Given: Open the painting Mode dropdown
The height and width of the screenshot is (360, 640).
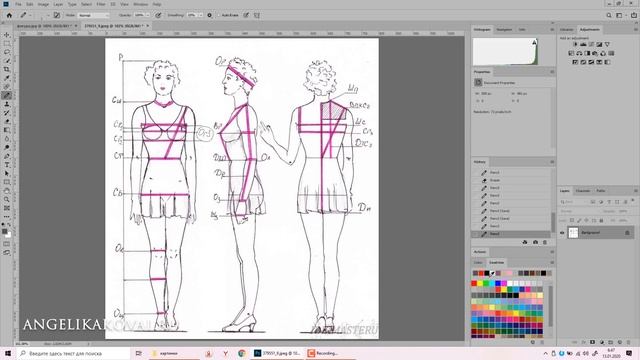Looking at the screenshot, I should pyautogui.click(x=93, y=15).
